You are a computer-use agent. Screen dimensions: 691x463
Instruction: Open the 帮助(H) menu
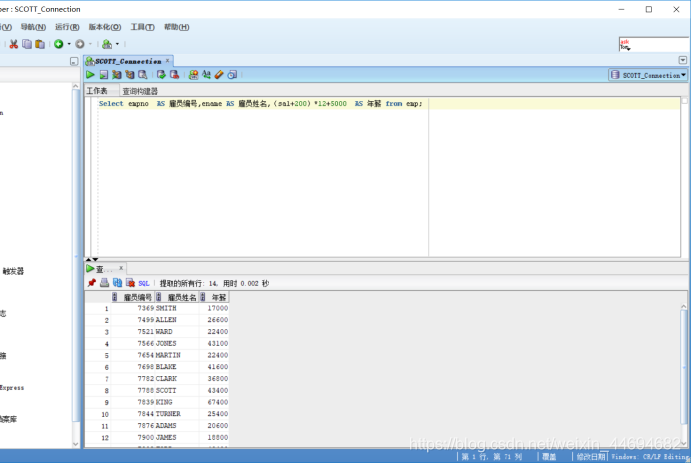click(177, 27)
